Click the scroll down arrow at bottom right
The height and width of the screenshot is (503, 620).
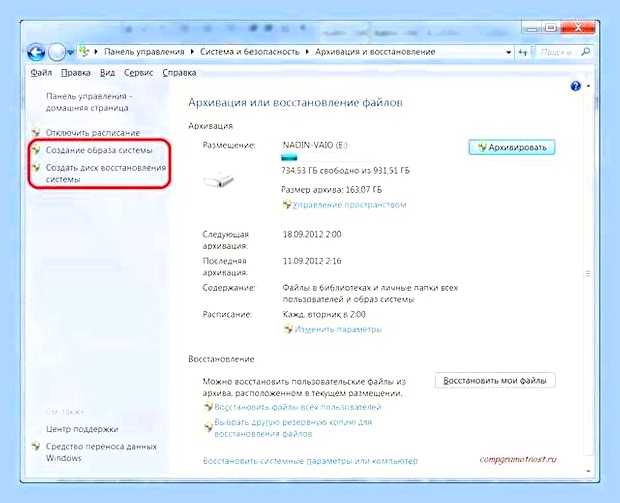pyautogui.click(x=588, y=471)
